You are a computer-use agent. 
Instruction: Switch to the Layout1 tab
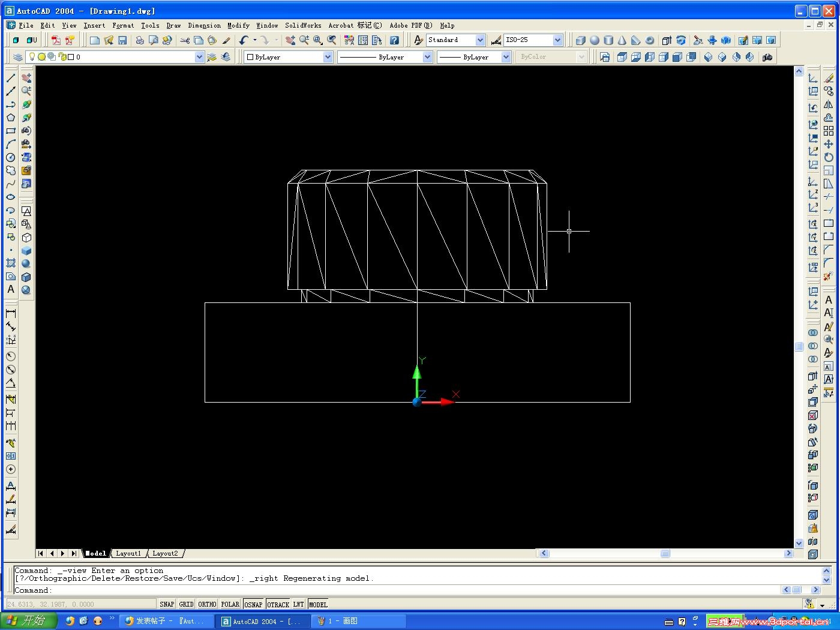(128, 553)
